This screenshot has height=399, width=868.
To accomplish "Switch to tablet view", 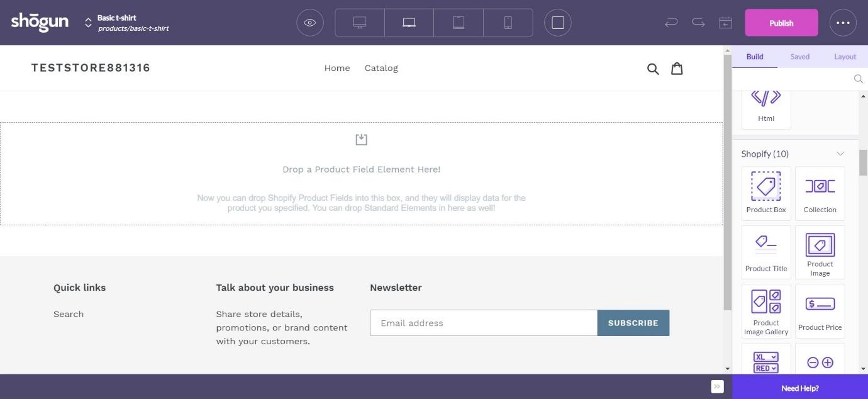I will pyautogui.click(x=459, y=23).
